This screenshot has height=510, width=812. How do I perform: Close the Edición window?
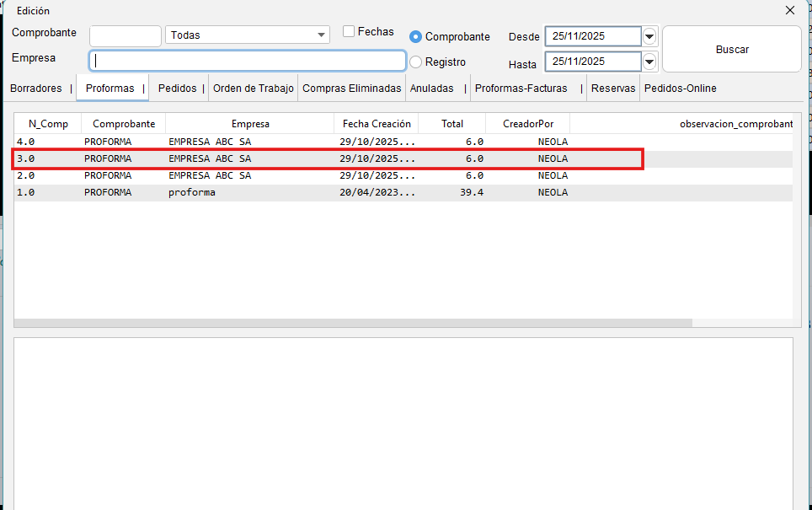coord(789,10)
